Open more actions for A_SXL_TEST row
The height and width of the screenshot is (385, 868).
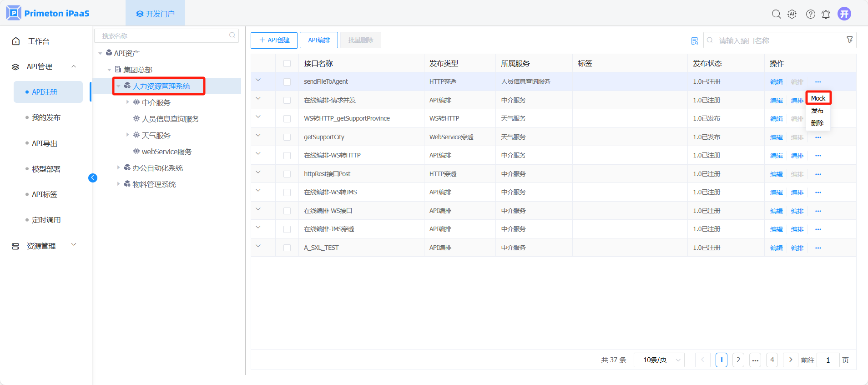coord(818,248)
